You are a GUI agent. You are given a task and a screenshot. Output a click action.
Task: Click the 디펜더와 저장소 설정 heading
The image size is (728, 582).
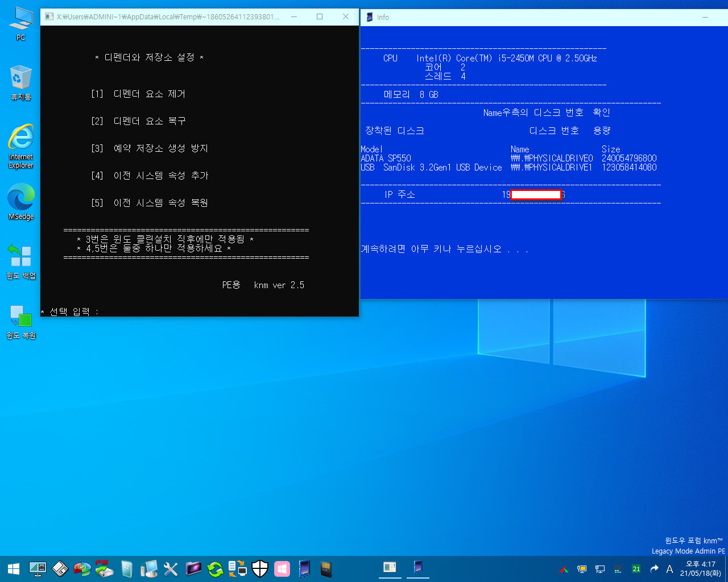[150, 57]
